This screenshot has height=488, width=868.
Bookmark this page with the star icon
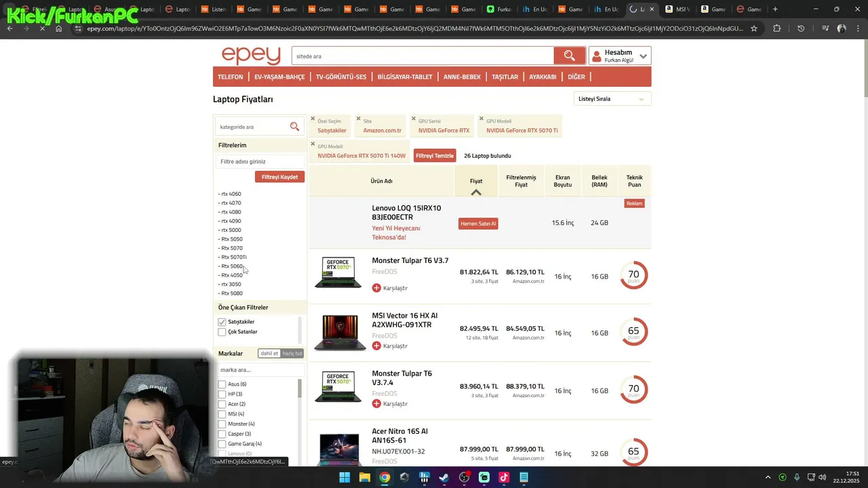(754, 28)
